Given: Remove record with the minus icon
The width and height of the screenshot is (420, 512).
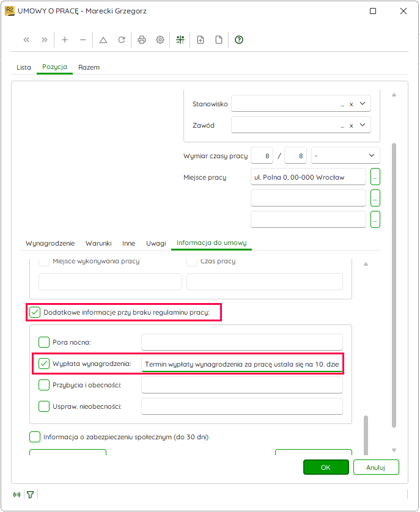Looking at the screenshot, I should click(x=83, y=40).
